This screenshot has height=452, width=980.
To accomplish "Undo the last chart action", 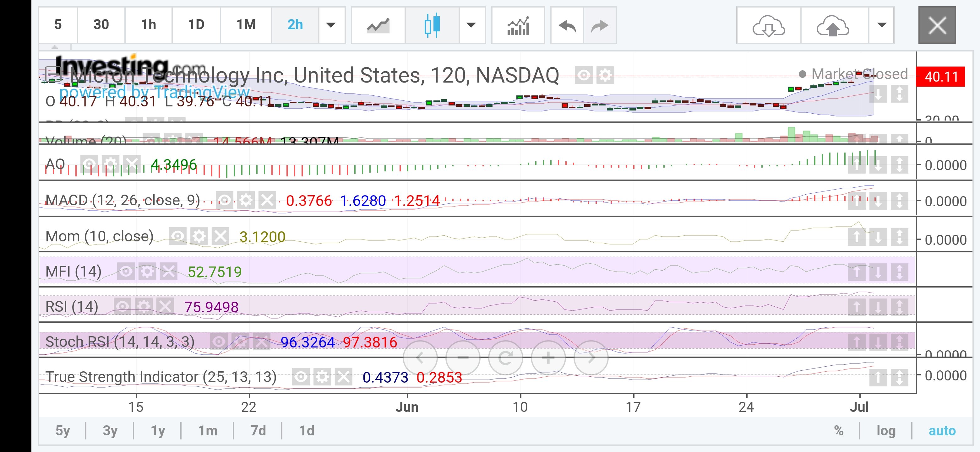I will pos(567,25).
